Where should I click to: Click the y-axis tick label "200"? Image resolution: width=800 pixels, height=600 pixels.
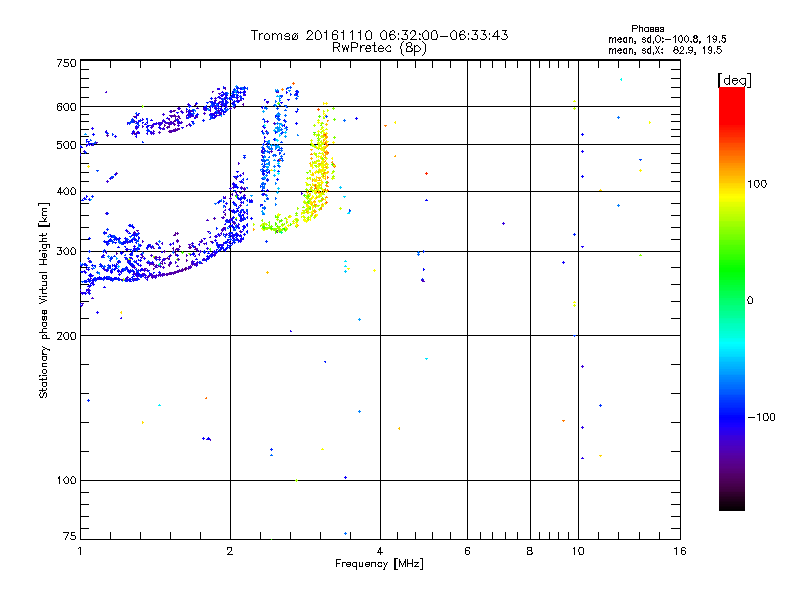click(x=66, y=336)
